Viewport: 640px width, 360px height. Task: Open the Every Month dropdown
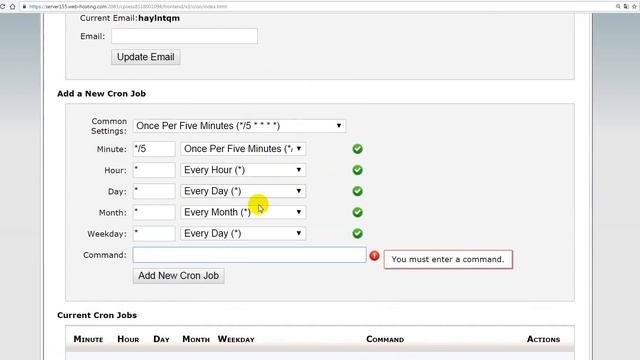(x=243, y=213)
